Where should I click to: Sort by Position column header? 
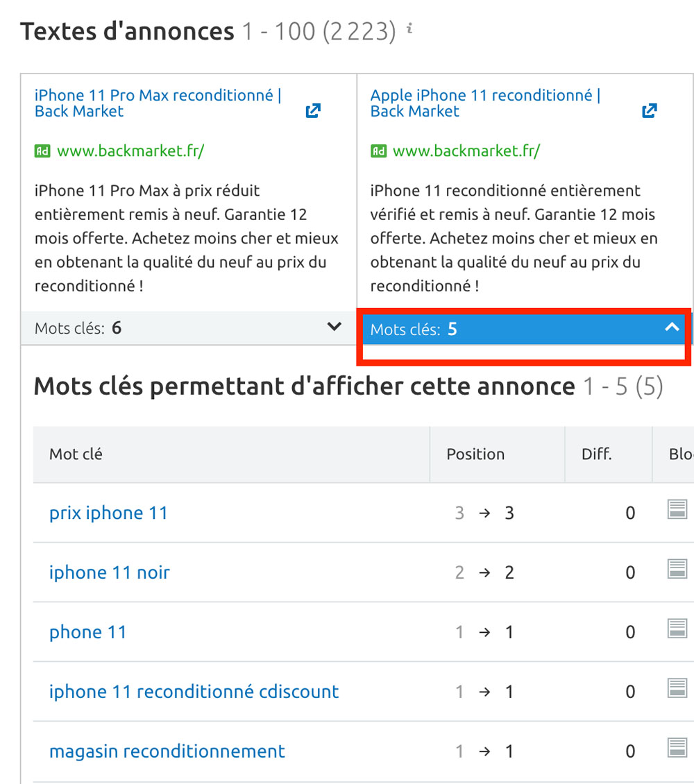(x=475, y=454)
